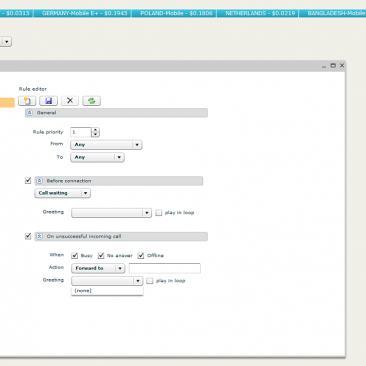Create a new rule with the new document icon
The width and height of the screenshot is (366, 366).
[27, 101]
